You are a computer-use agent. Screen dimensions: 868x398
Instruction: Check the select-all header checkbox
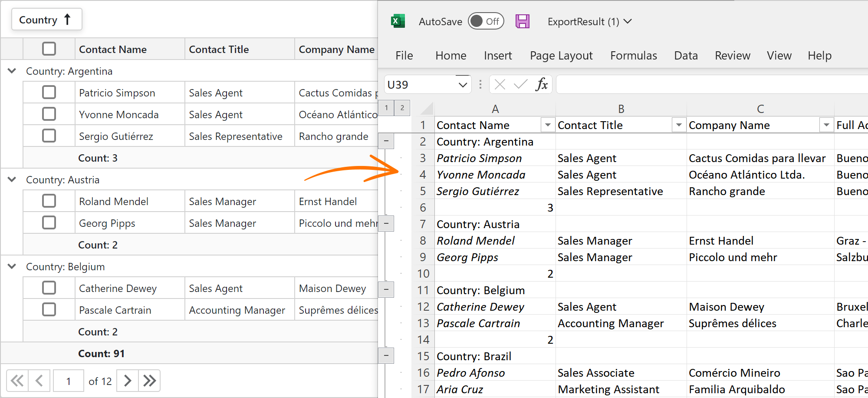point(49,49)
